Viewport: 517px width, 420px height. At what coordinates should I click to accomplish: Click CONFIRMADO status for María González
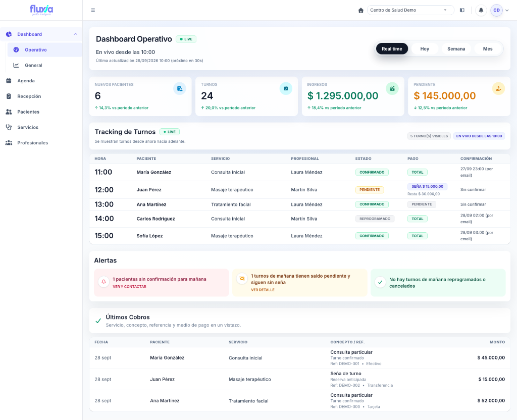pos(372,172)
